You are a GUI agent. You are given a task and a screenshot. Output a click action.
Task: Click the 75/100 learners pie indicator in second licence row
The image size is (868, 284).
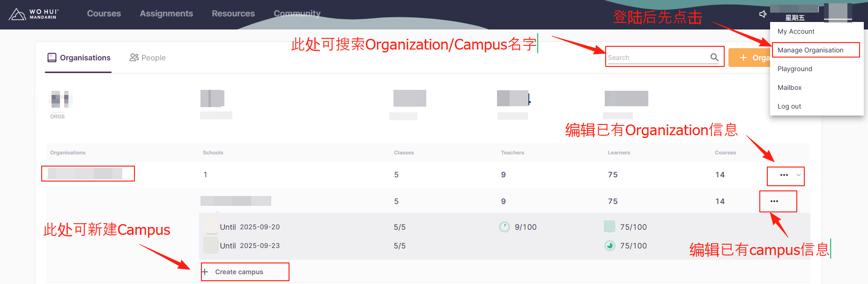(609, 246)
